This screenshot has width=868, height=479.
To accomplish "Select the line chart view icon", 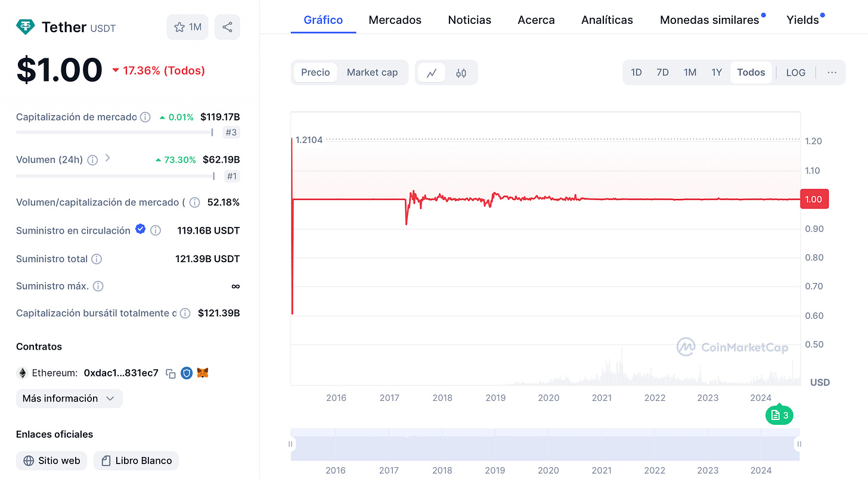I will tap(432, 73).
